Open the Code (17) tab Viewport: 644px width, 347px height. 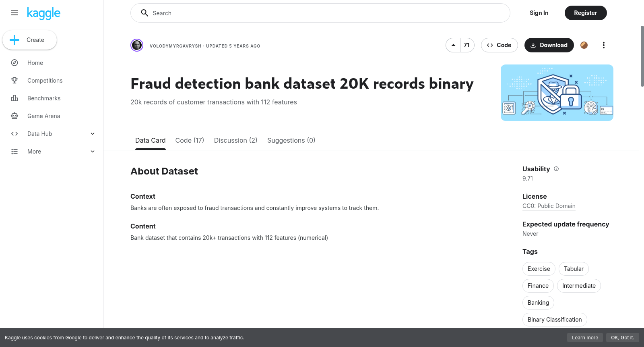coord(190,140)
